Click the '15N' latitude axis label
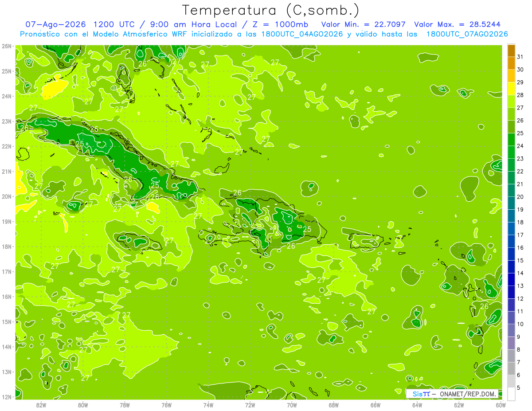The width and height of the screenshot is (532, 411). (7, 322)
